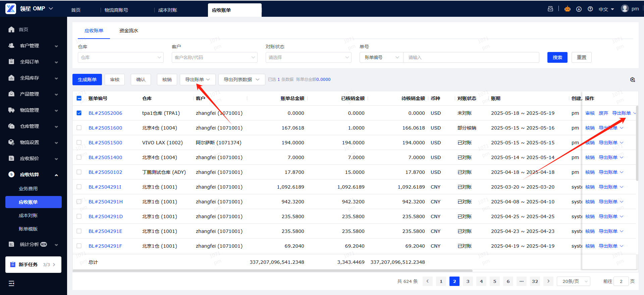This screenshot has height=295, width=644.
Task: Click the 搜索 button
Action: 557,57
